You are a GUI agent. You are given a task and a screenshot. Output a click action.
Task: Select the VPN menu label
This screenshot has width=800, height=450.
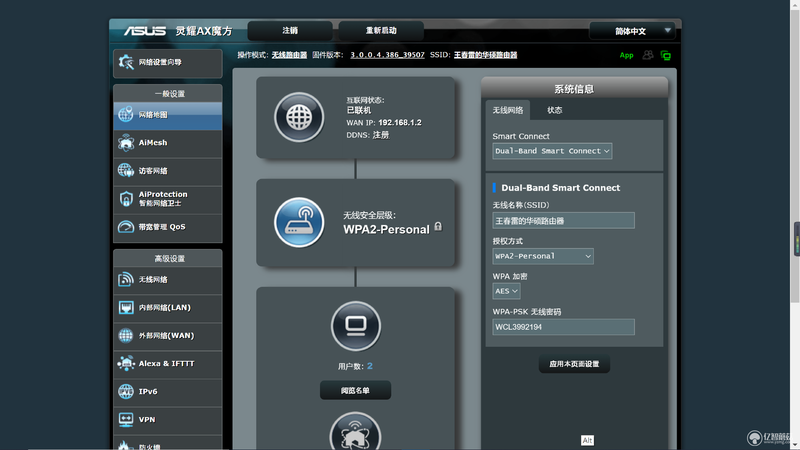pyautogui.click(x=147, y=419)
